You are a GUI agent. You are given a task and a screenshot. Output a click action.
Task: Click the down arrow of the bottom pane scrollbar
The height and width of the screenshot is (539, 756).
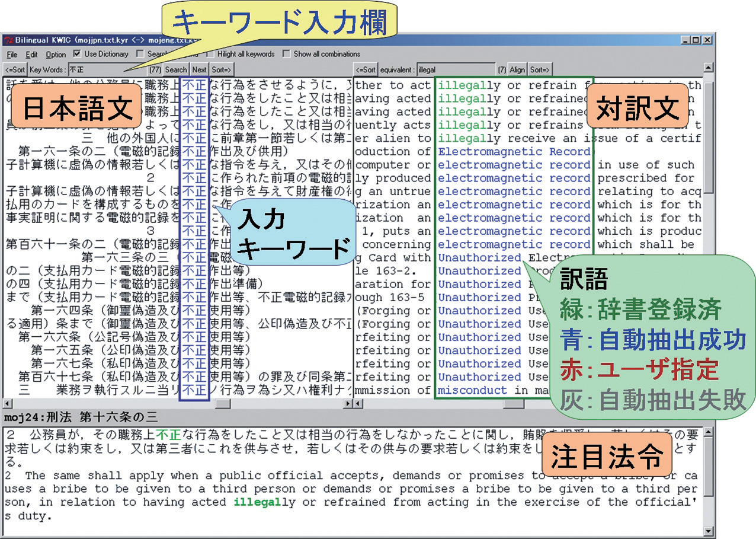pyautogui.click(x=709, y=531)
